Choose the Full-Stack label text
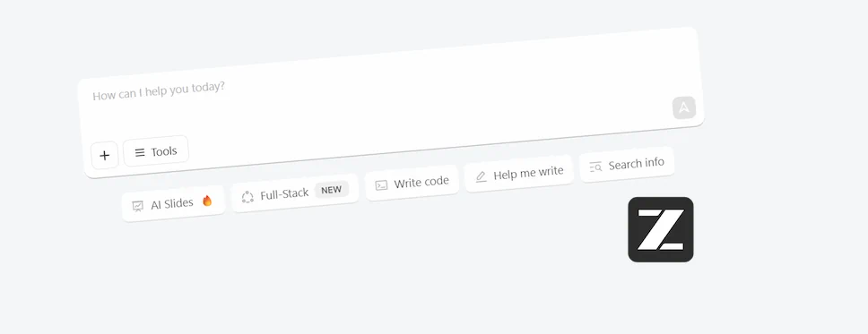This screenshot has width=868, height=334. [284, 194]
